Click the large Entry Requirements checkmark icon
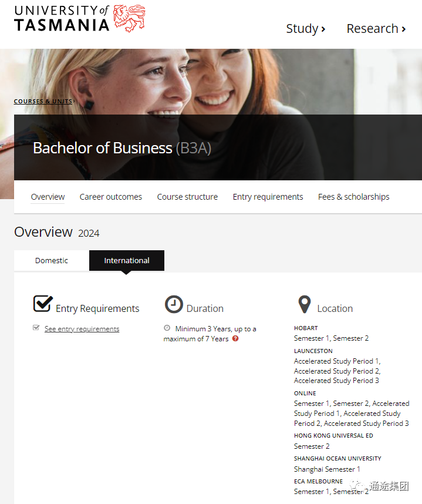This screenshot has width=422, height=504. click(x=43, y=304)
